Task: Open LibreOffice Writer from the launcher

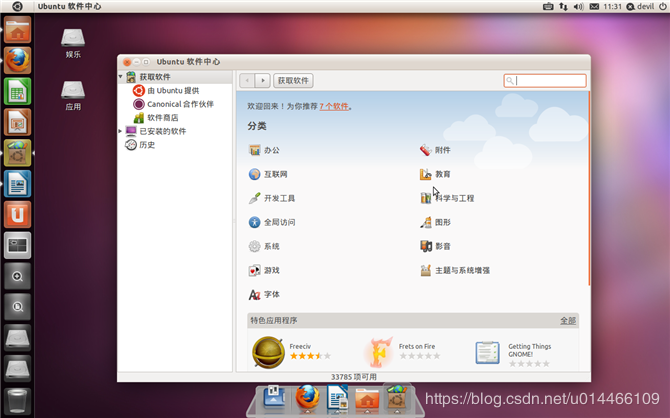Action: click(18, 183)
